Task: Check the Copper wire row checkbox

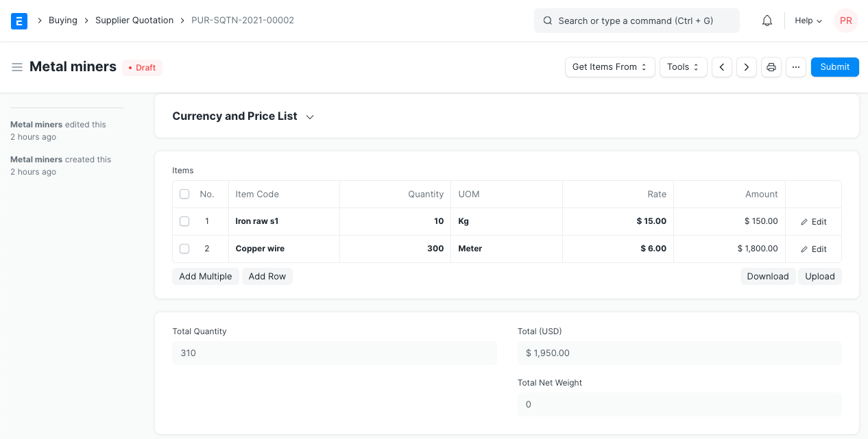Action: point(184,249)
